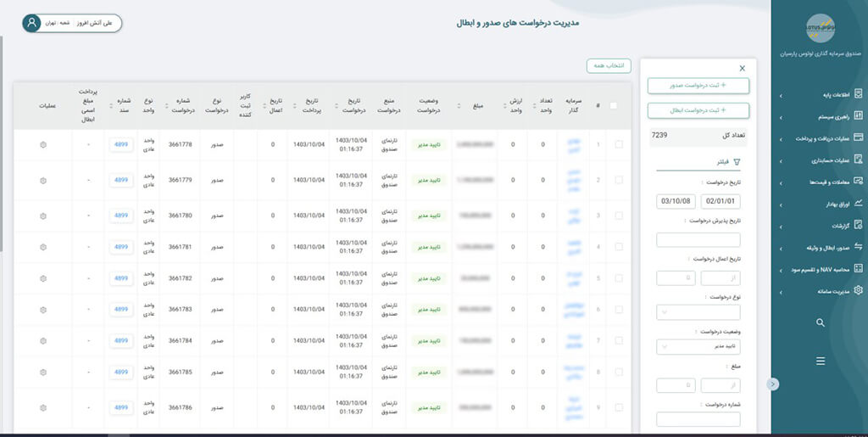Screen dimensions: 868x437
Task: Close the filter panel with the X
Action: pyautogui.click(x=742, y=68)
